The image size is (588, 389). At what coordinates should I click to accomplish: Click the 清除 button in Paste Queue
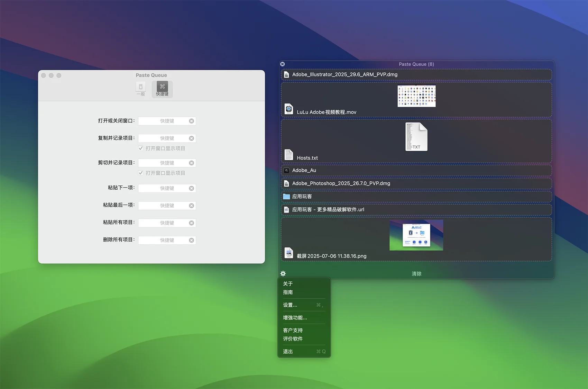416,274
